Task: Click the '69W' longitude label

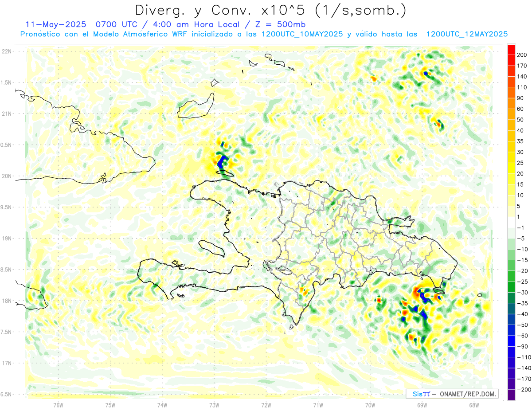Action: click(x=422, y=405)
